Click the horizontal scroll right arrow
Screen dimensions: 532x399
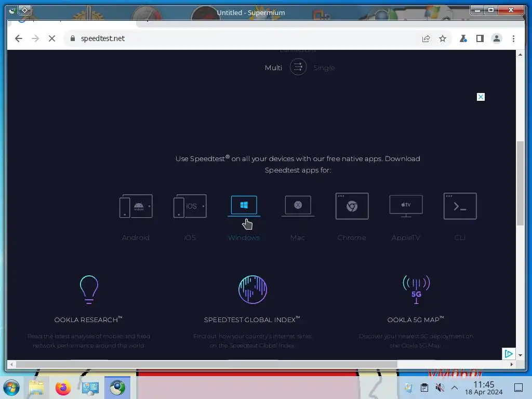point(512,364)
